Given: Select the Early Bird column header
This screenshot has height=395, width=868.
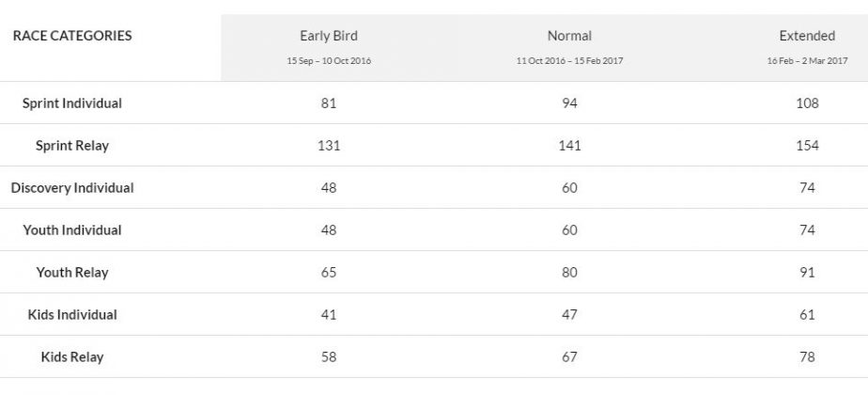Looking at the screenshot, I should [328, 37].
